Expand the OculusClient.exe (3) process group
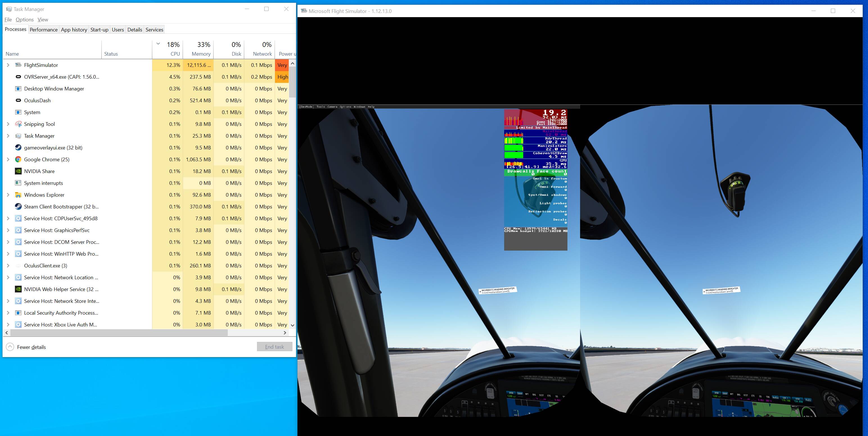The width and height of the screenshot is (868, 436). (x=8, y=266)
